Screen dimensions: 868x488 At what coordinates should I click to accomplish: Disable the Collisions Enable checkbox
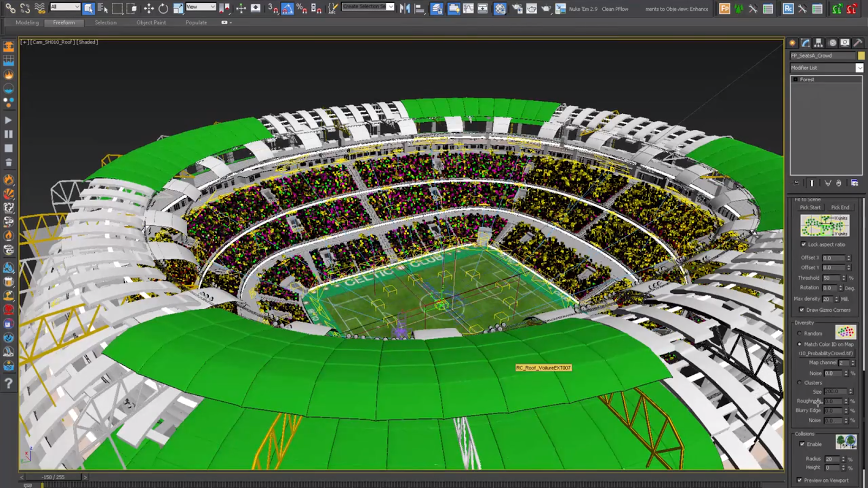pos(803,444)
